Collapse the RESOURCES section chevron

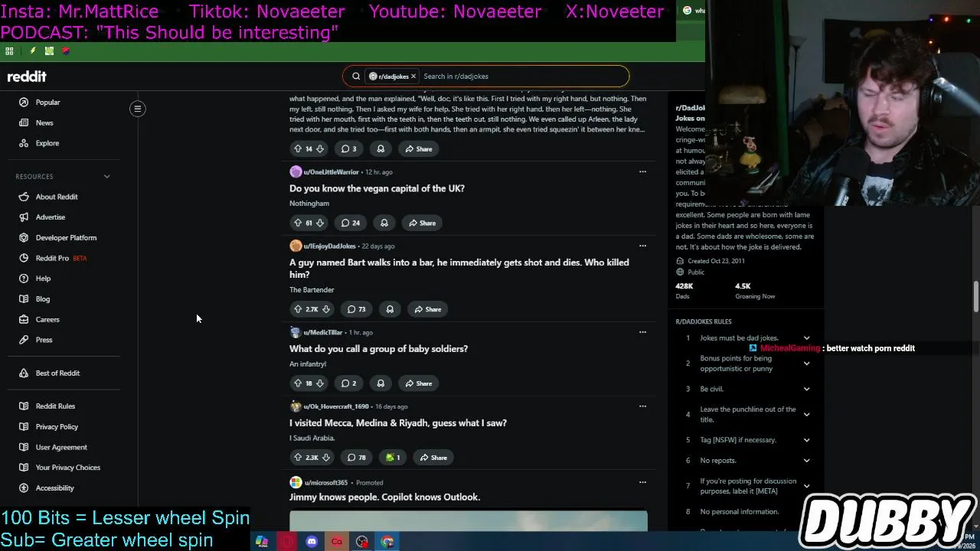106,177
